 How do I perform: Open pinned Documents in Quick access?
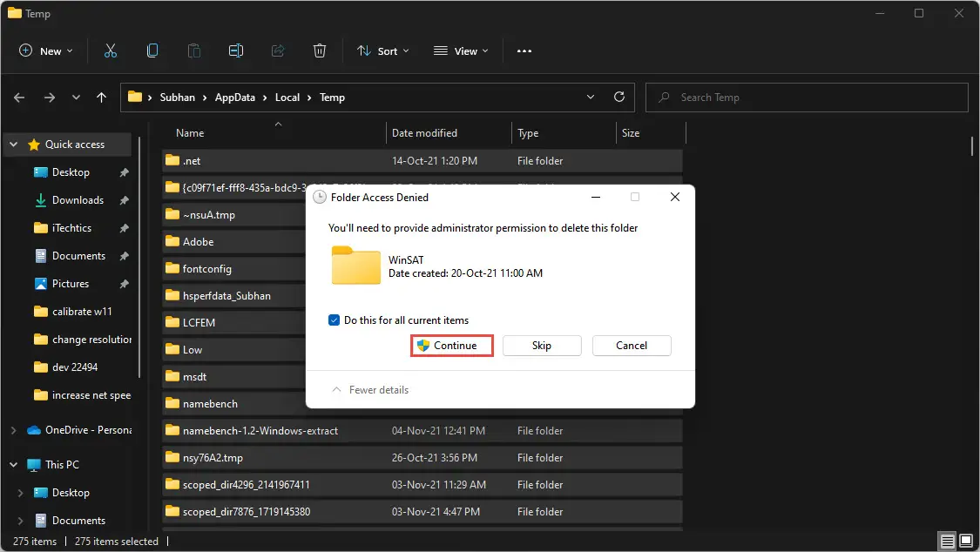(x=78, y=255)
